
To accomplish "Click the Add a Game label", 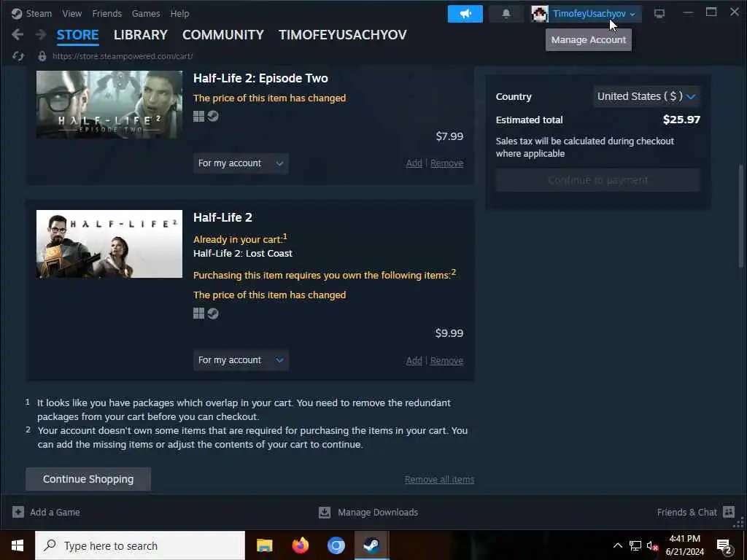I will pos(55,513).
